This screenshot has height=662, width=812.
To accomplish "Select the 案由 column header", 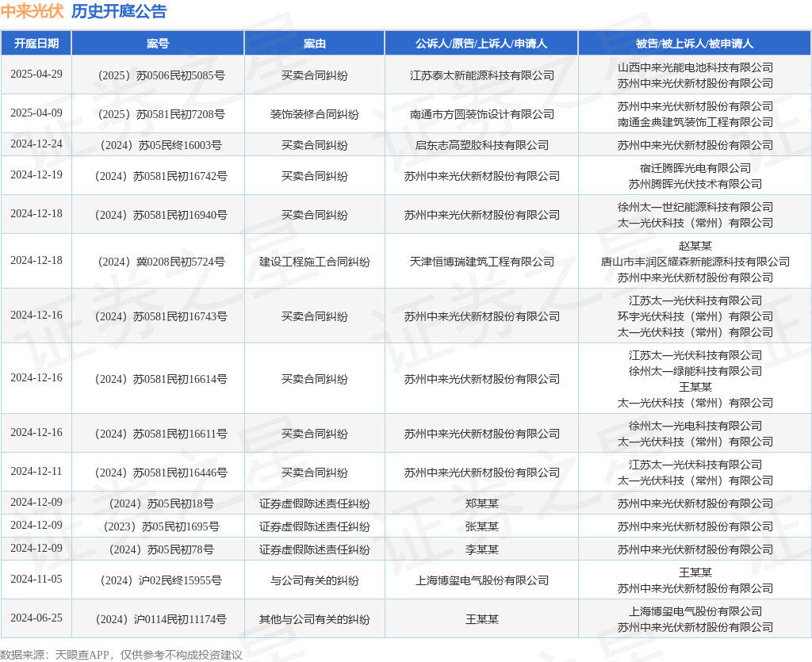I will (x=314, y=44).
